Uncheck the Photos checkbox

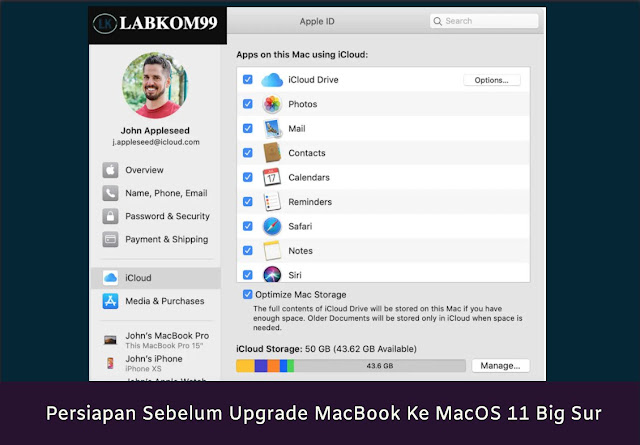(x=248, y=104)
